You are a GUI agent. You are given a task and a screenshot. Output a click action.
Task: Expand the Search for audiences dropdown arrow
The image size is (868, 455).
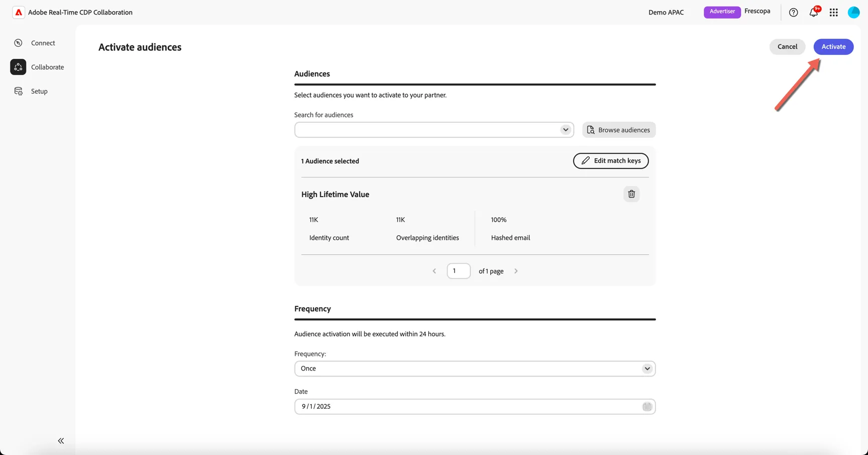pos(566,130)
